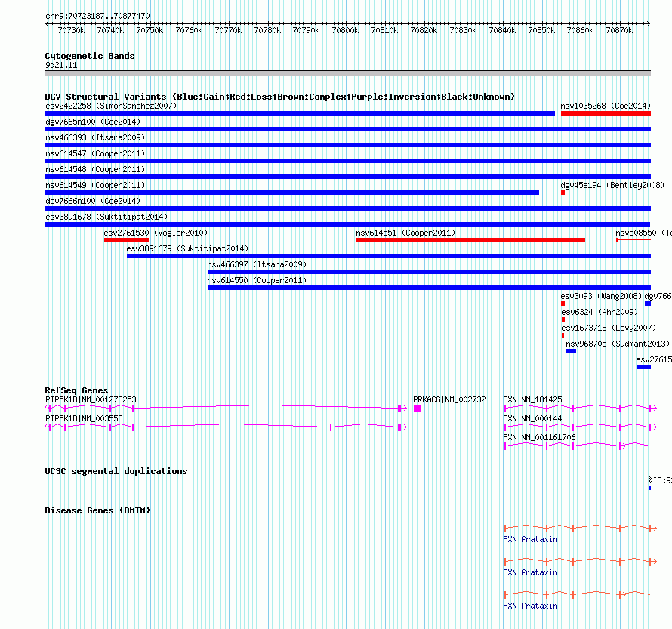Click nsv614549 (Cooper2011) variant label

click(95, 185)
